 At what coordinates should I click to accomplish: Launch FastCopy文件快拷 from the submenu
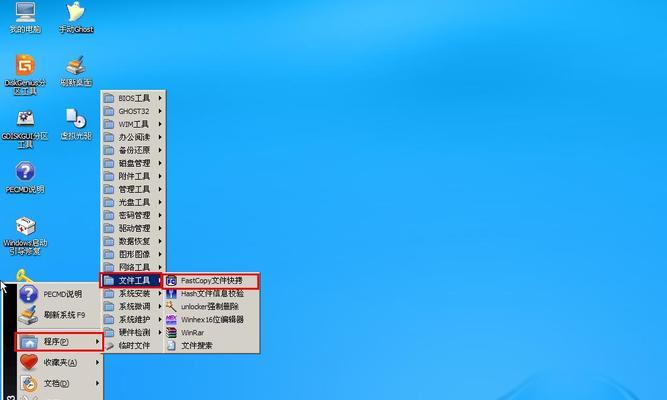[211, 281]
